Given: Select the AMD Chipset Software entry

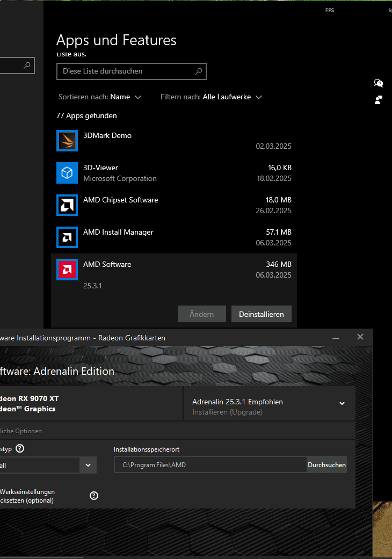Looking at the screenshot, I should [x=174, y=205].
